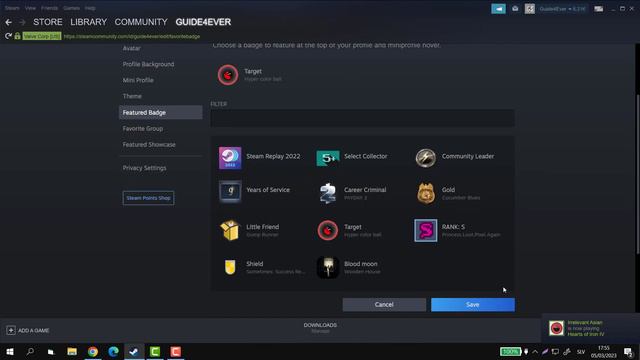The width and height of the screenshot is (640, 360).
Task: Choose the Target badge icon in the grid
Action: click(x=328, y=230)
